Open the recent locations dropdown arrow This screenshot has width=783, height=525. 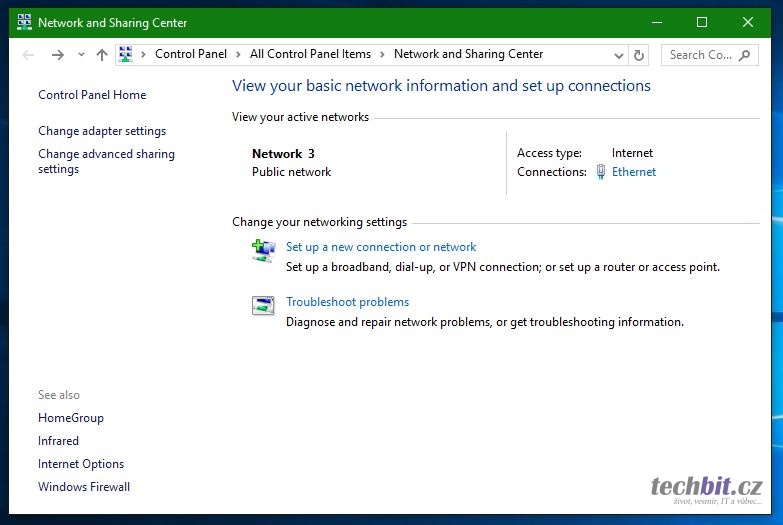(x=81, y=55)
